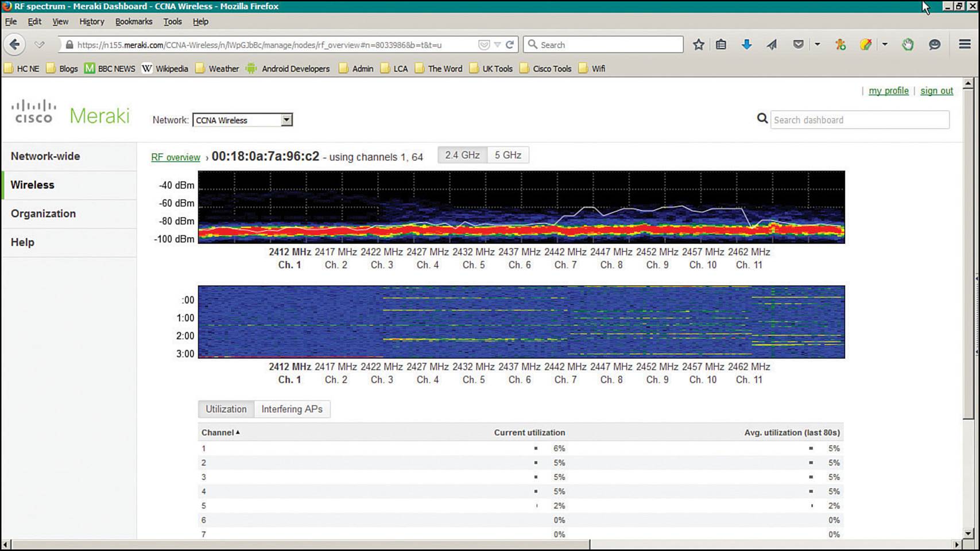This screenshot has width=980, height=551.
Task: Open the my profile link
Action: point(889,91)
